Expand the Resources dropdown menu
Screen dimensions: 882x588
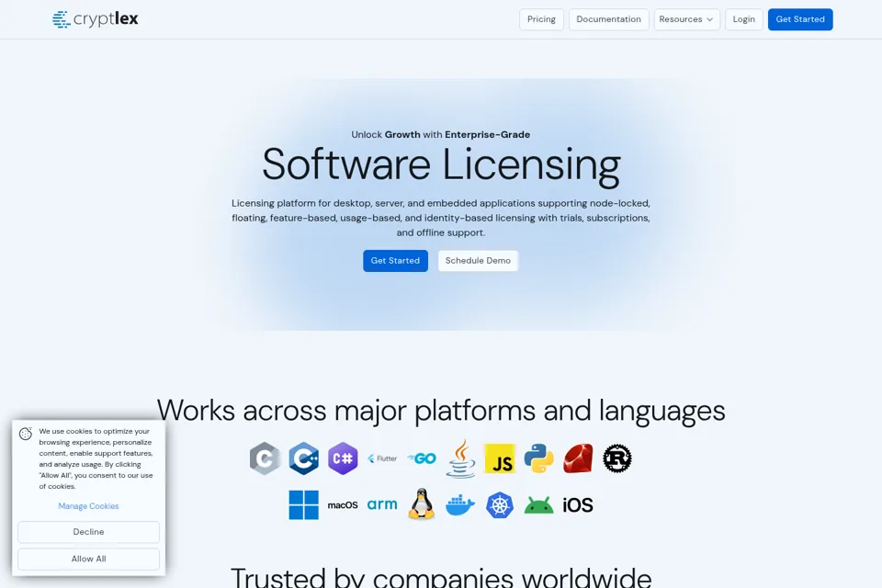point(686,19)
